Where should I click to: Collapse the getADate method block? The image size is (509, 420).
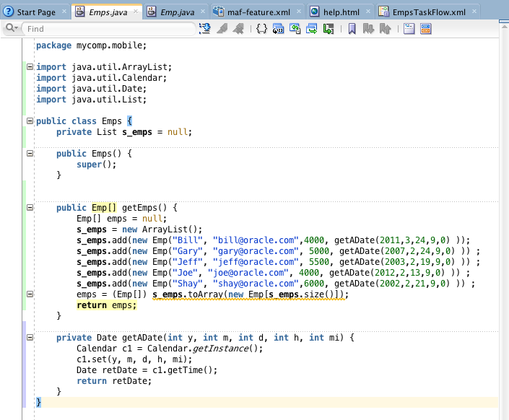(30, 338)
